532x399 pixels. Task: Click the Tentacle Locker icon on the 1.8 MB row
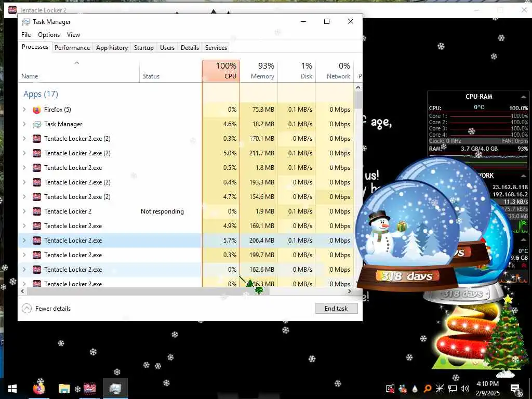(x=37, y=168)
